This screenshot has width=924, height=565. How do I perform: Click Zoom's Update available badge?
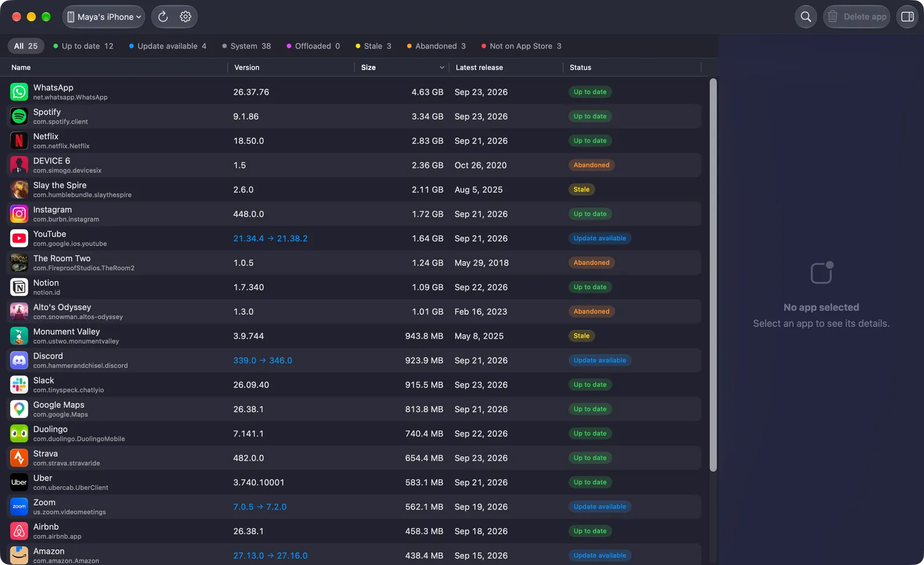599,507
